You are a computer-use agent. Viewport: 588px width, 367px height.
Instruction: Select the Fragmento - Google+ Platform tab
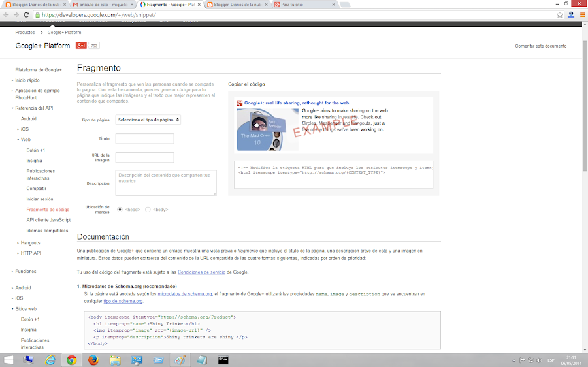tap(171, 5)
